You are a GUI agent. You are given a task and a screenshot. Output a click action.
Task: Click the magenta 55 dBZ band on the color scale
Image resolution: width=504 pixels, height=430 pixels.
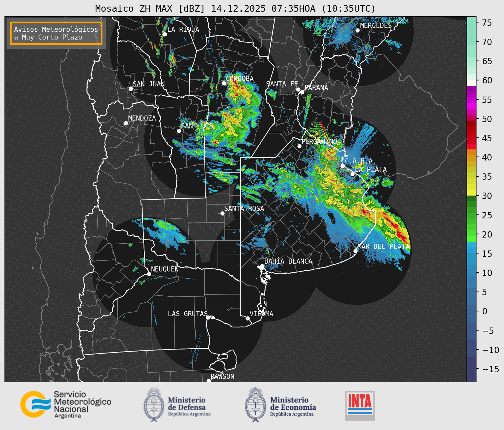471,100
